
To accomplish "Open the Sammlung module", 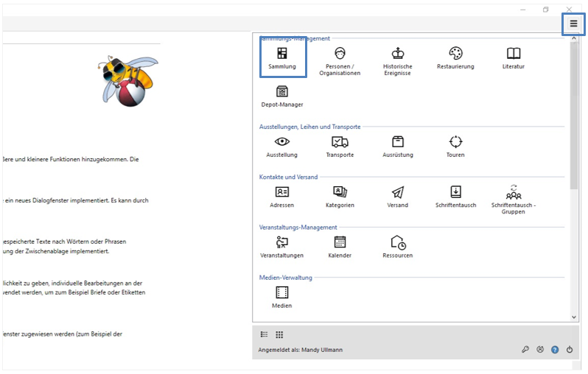I will (x=282, y=57).
